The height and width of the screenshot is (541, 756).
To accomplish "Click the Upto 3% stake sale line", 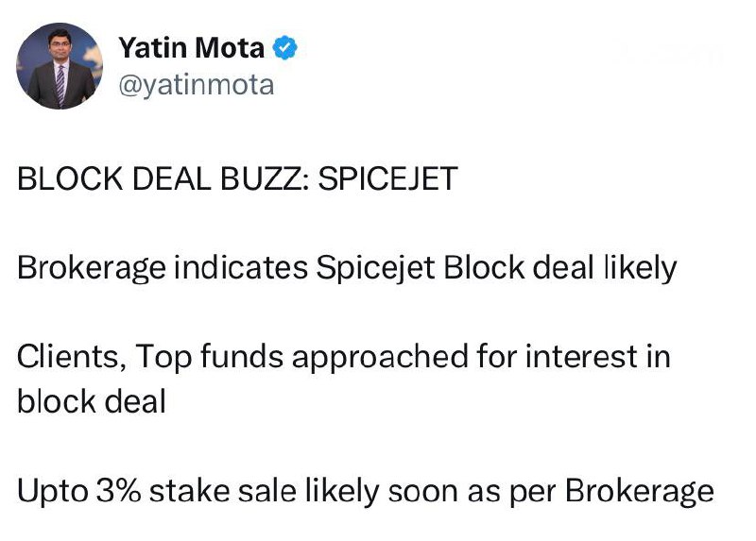I will 366,491.
